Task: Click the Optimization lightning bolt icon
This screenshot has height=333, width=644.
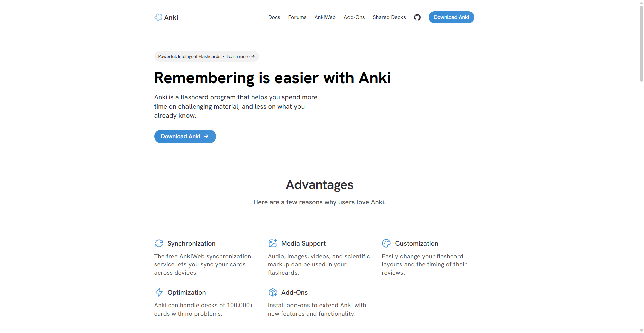Action: click(159, 292)
